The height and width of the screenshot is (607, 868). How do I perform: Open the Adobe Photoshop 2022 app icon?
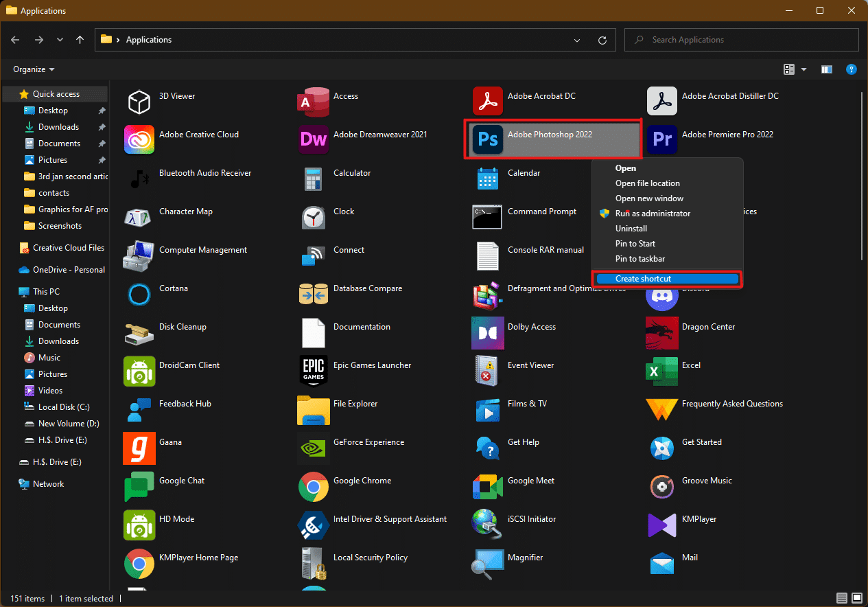pyautogui.click(x=487, y=139)
